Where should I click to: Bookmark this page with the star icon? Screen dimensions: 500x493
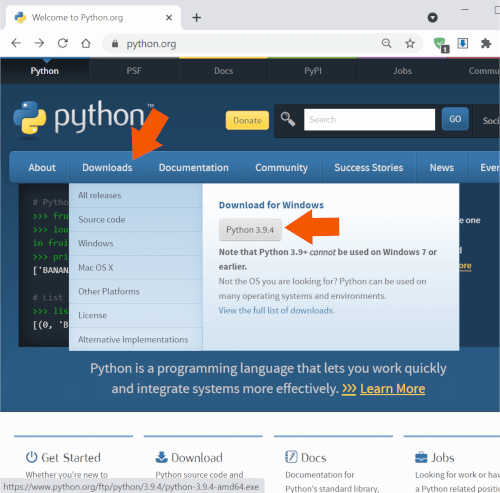point(410,43)
